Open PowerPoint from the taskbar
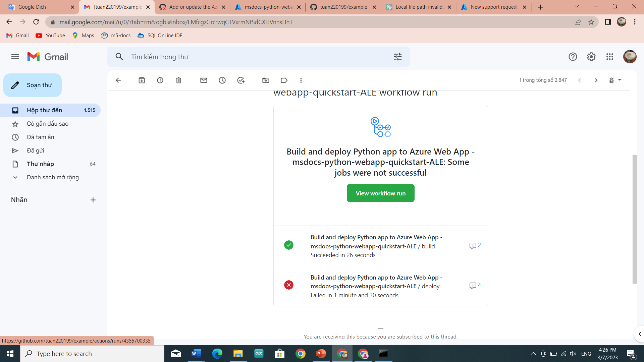 tap(321, 354)
